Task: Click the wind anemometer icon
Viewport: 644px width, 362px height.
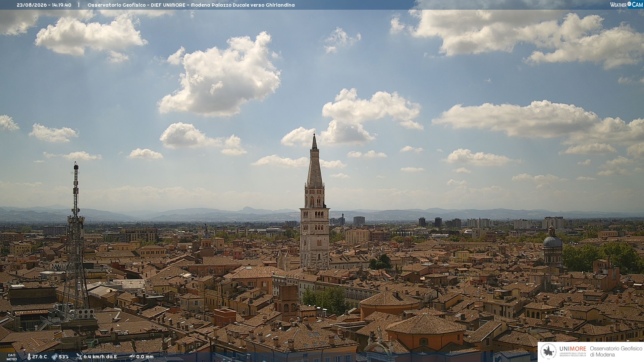Action: point(79,357)
